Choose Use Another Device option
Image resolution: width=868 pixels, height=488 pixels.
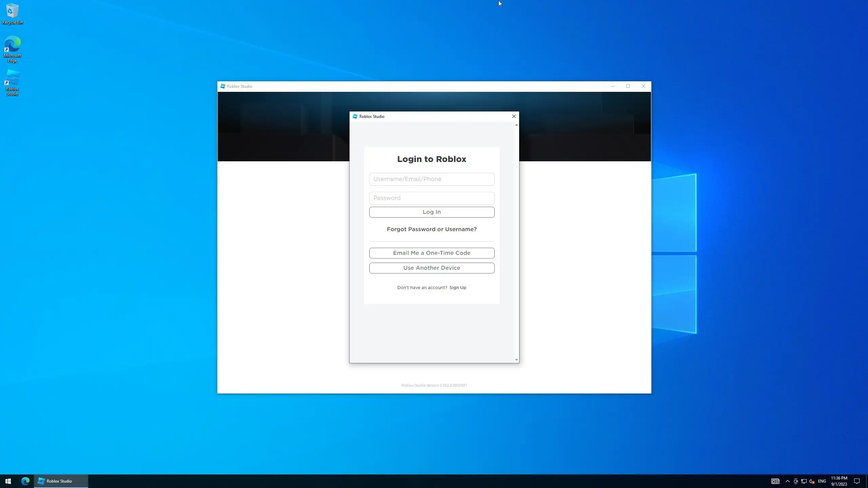[x=432, y=268]
